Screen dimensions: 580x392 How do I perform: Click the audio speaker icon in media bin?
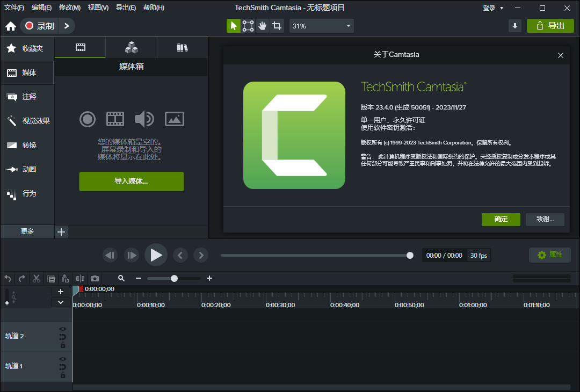144,119
